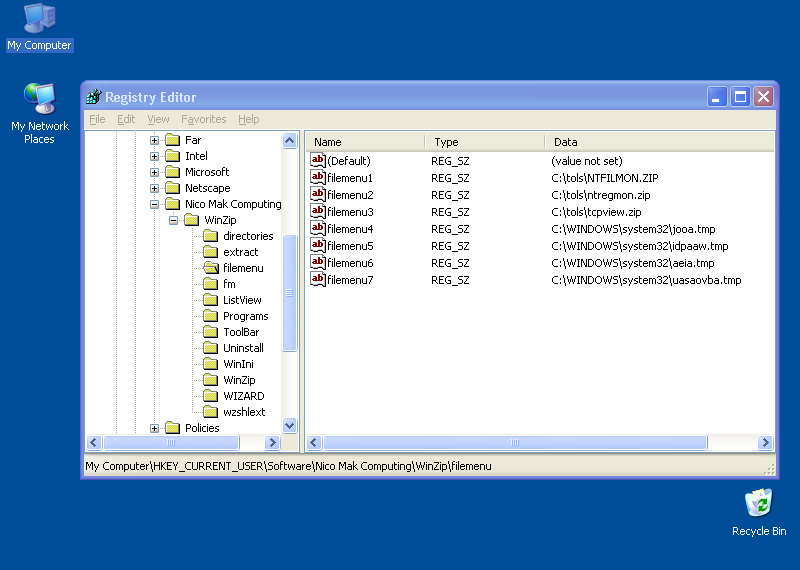Click the status bar registry path
Image resolution: width=800 pixels, height=570 pixels.
pyautogui.click(x=288, y=466)
